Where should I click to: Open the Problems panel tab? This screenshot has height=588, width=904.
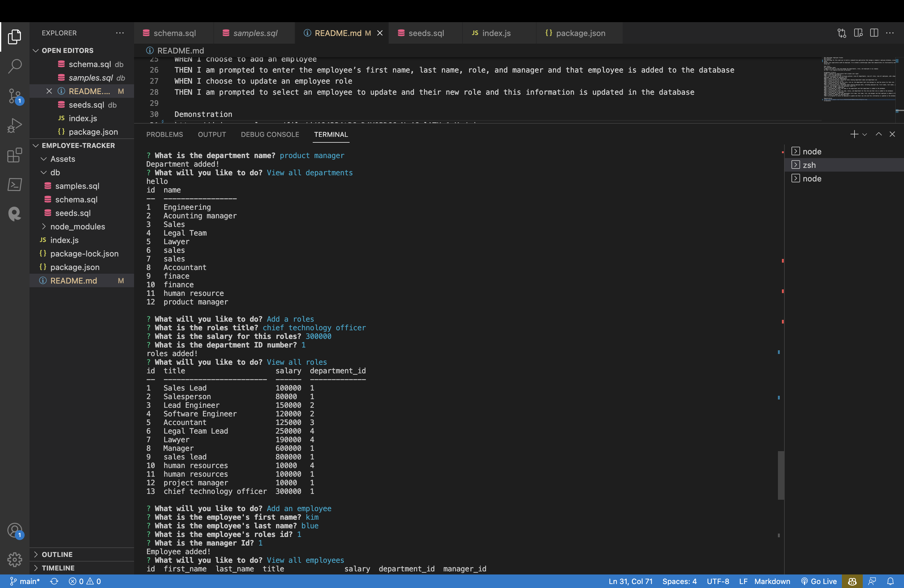click(165, 134)
